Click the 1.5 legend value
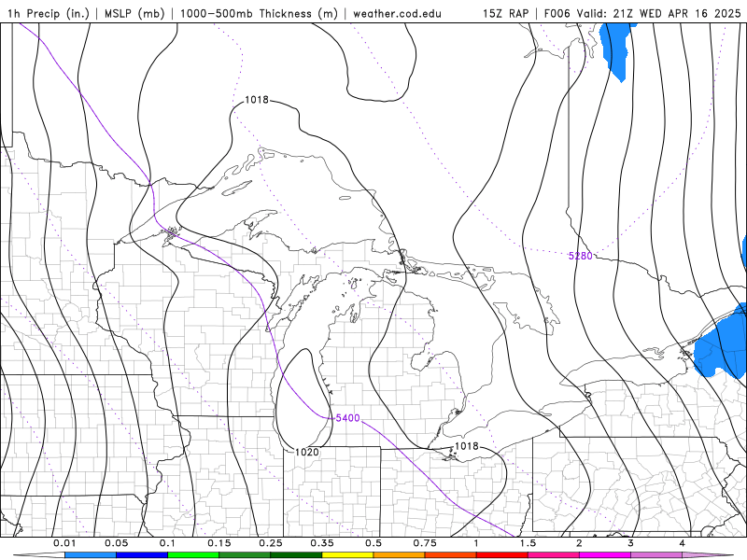This screenshot has width=747, height=560. [x=528, y=543]
